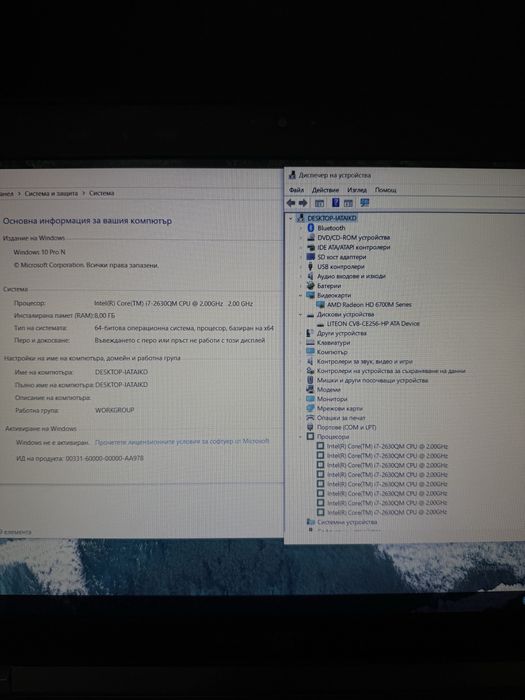Click the Intel Core i7-2630QM processor value in System
525x700 pixels.
(174, 304)
